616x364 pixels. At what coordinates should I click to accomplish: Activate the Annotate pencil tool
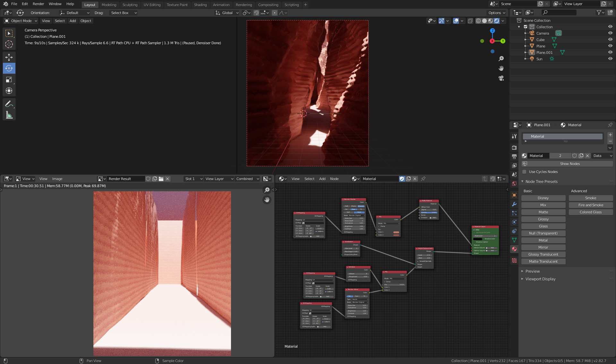(x=9, y=104)
